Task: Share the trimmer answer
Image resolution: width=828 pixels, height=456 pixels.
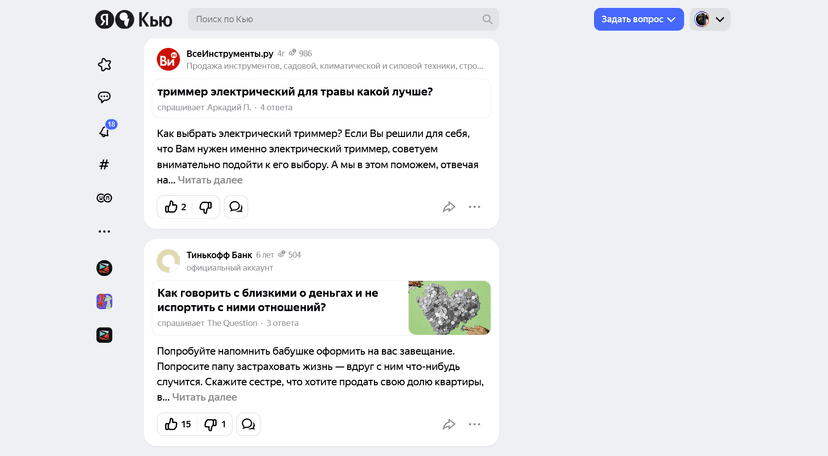Action: click(449, 207)
